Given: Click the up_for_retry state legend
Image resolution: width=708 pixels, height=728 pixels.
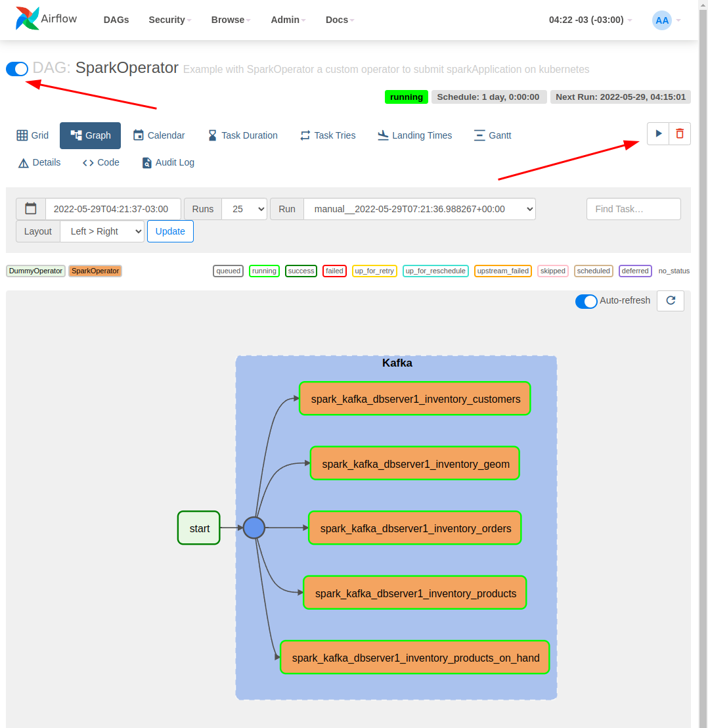Looking at the screenshot, I should coord(374,271).
